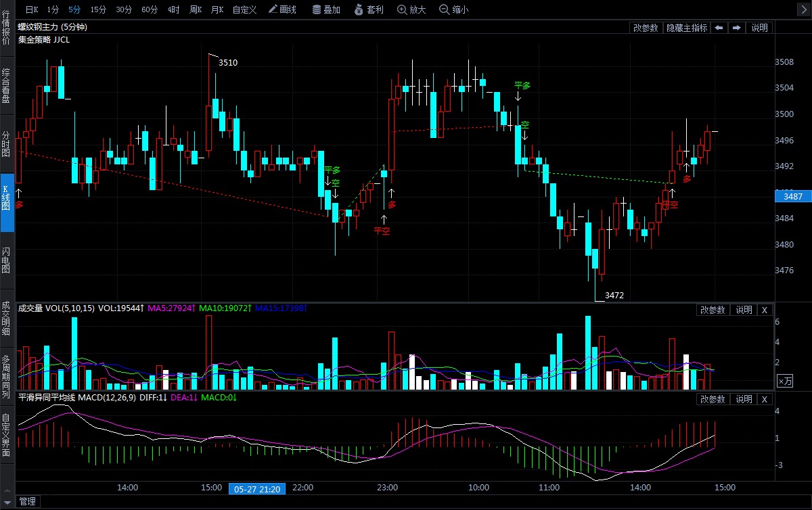812x510 pixels.
Task: Click 螺纹钢主力 (5分钟) chart title
Action: 52,27
